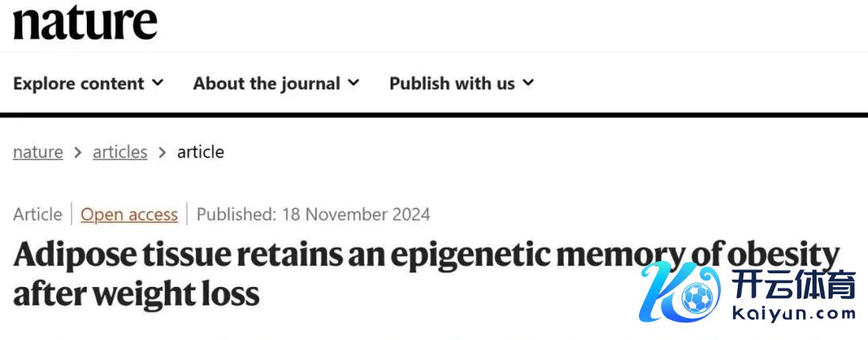Select the Publish with us menu label

click(x=452, y=84)
